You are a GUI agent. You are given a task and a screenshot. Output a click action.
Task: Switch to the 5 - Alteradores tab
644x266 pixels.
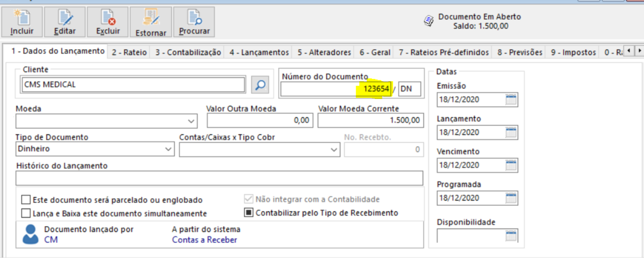(x=324, y=52)
